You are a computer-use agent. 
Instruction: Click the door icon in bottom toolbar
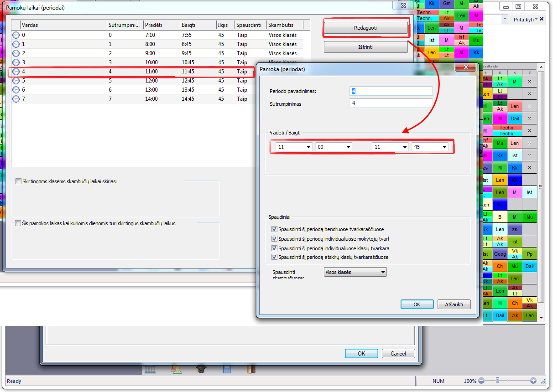pyautogui.click(x=251, y=369)
